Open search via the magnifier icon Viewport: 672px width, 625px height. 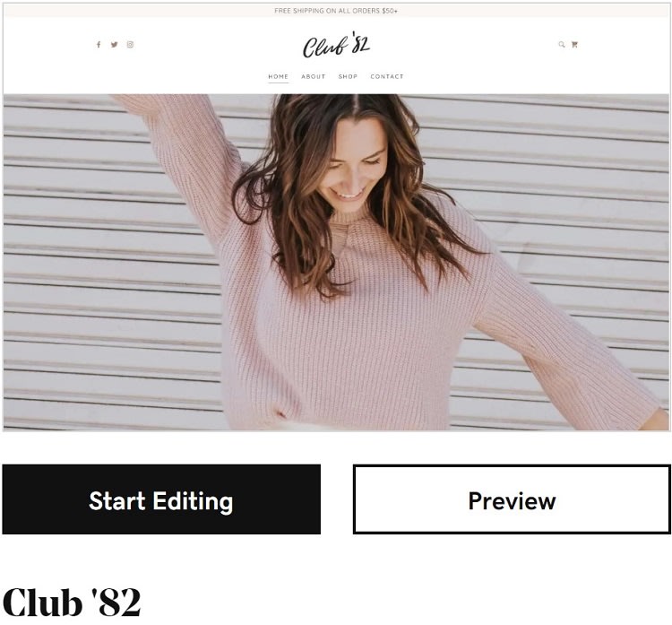[x=562, y=45]
